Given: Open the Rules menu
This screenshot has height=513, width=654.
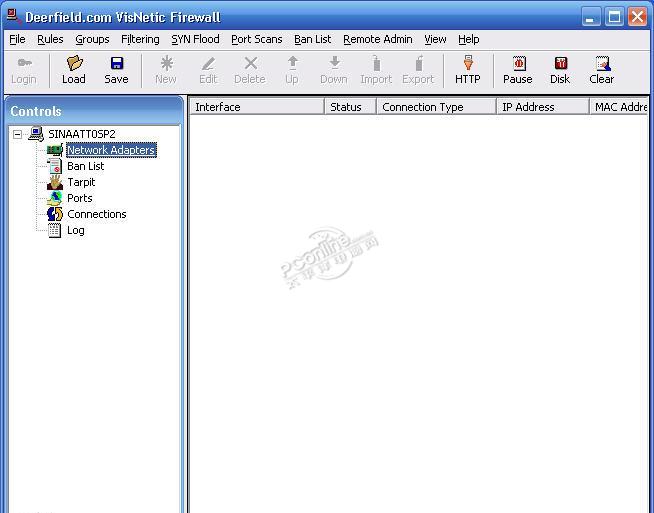Looking at the screenshot, I should pos(50,39).
